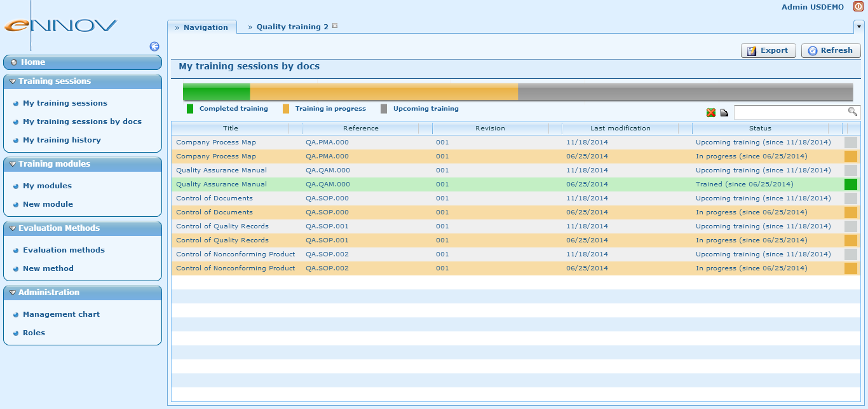Open My training history
The height and width of the screenshot is (409, 868).
62,140
